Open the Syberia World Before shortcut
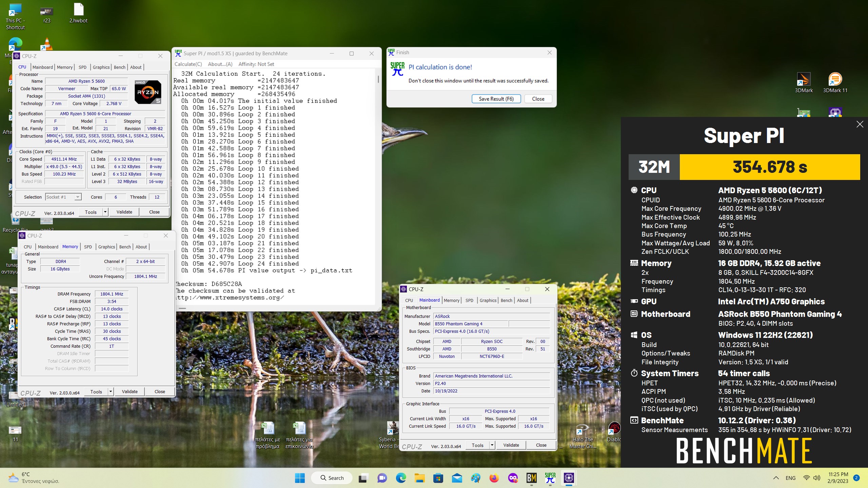The height and width of the screenshot is (488, 868). (390, 435)
